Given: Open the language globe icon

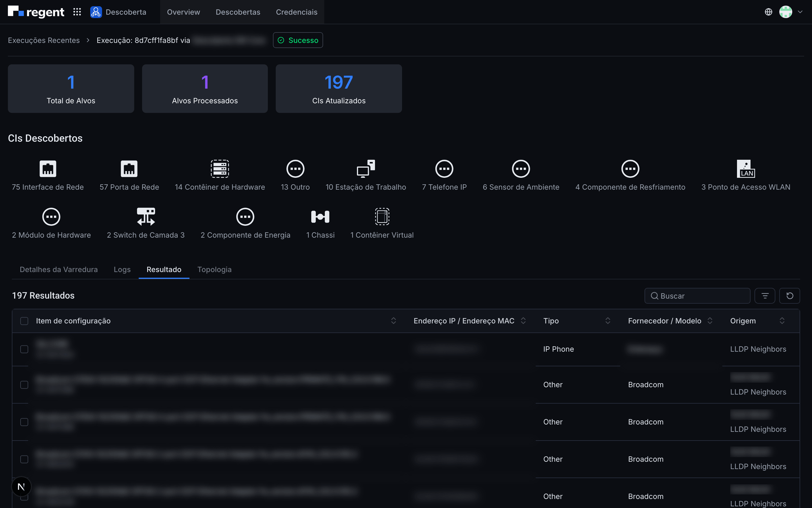Looking at the screenshot, I should click(x=768, y=12).
